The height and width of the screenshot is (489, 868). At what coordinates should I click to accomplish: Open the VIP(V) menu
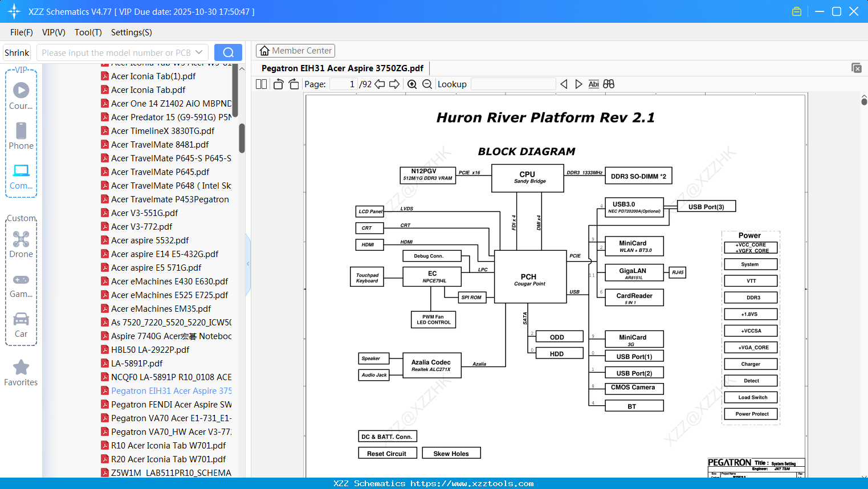tap(54, 32)
